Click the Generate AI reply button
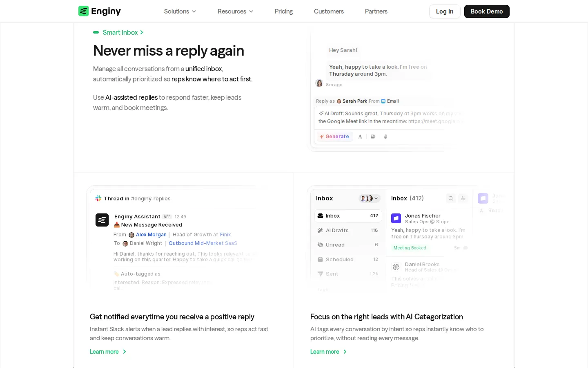The width and height of the screenshot is (588, 368). 335,137
